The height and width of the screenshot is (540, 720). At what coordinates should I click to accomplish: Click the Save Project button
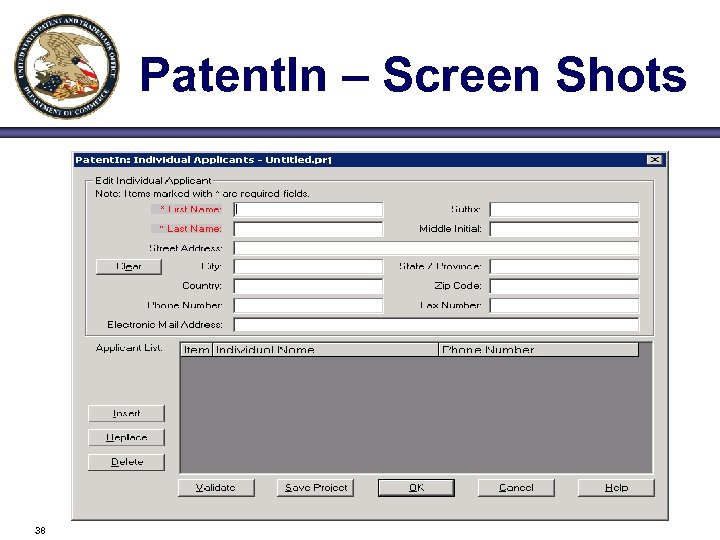(315, 488)
